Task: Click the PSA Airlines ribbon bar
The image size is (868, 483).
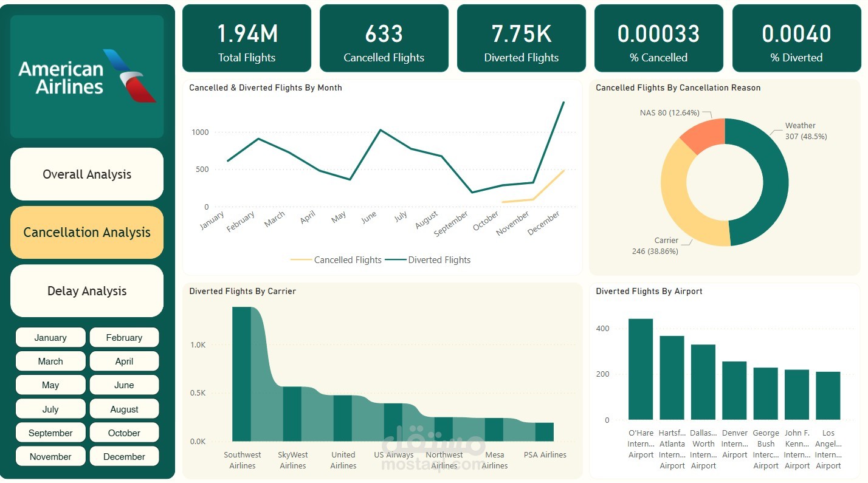Action: [545, 432]
